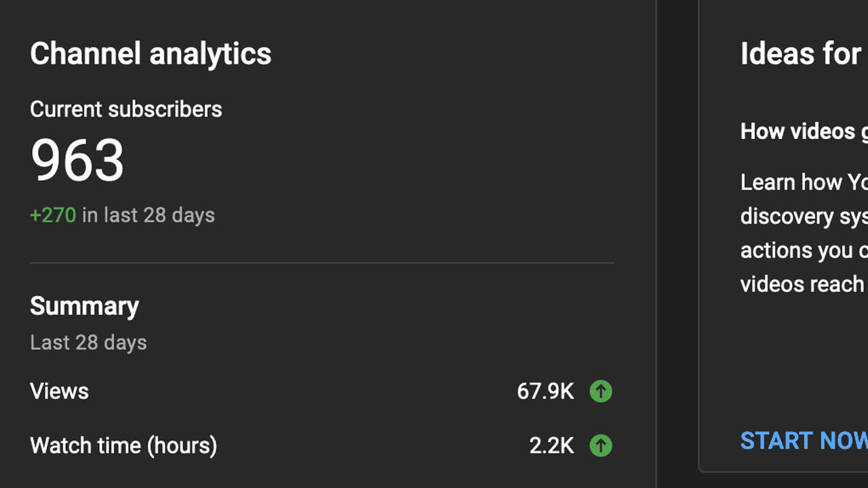Click the discovery system description line
This screenshot has height=488, width=868.
tap(804, 216)
